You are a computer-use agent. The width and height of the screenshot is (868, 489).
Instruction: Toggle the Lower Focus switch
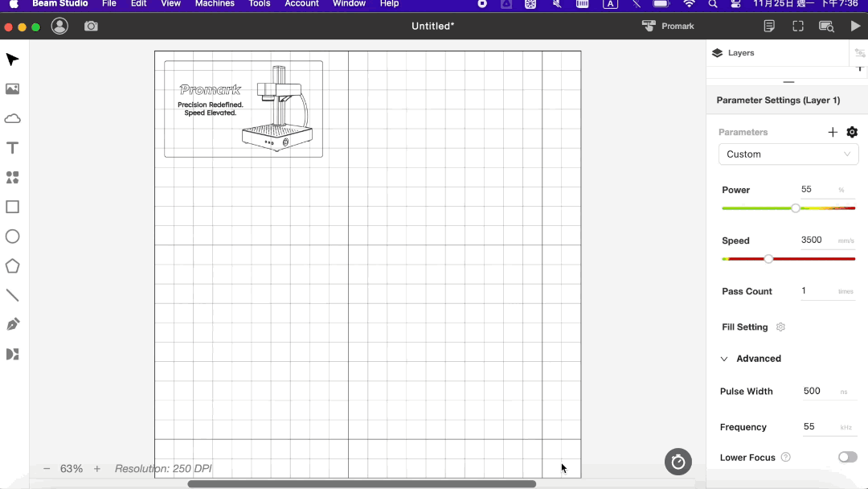click(848, 457)
